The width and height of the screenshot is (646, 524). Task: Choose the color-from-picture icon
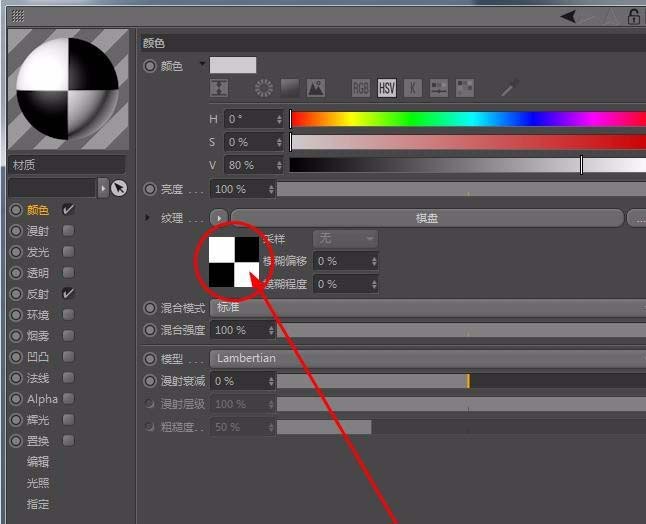pos(316,88)
